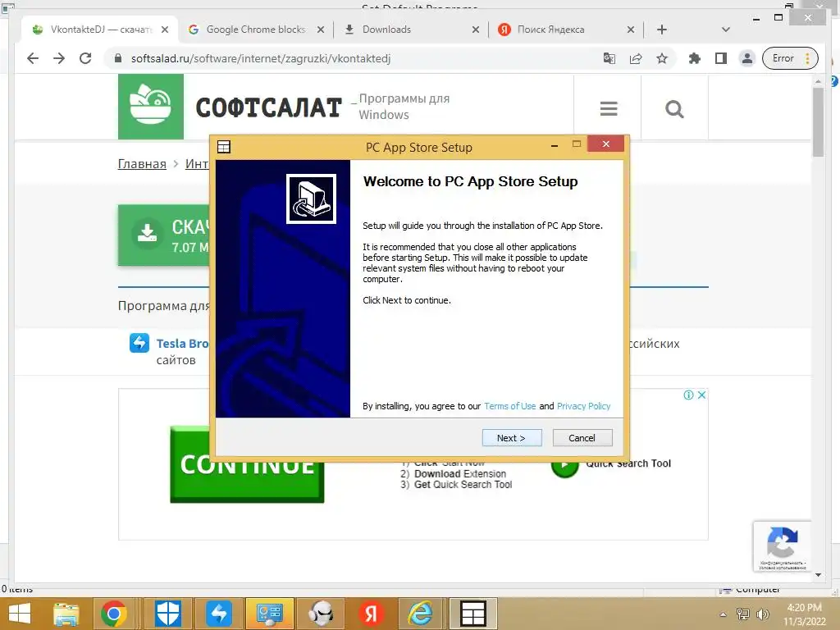Click the green download button
840x630 pixels.
click(x=163, y=235)
